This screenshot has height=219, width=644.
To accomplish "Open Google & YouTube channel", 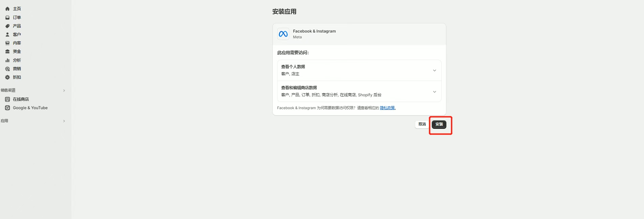I will pos(30,108).
